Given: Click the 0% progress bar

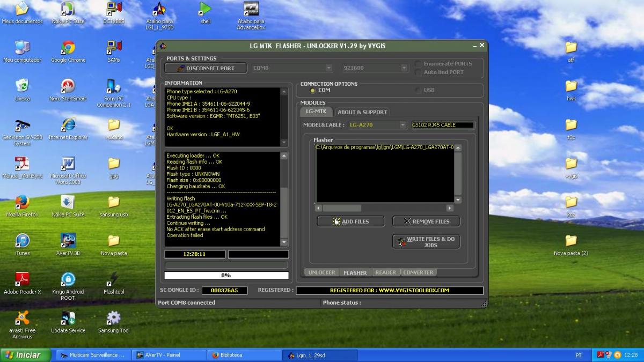Looking at the screenshot, I should click(x=226, y=275).
